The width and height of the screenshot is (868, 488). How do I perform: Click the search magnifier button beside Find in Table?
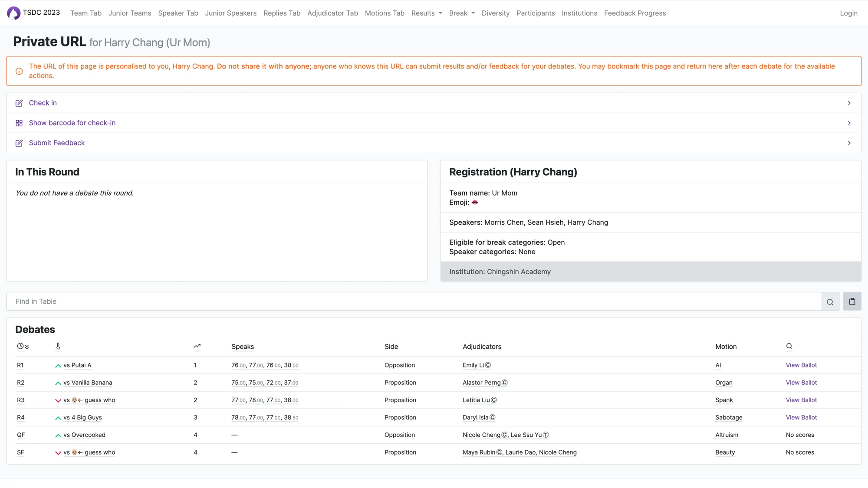830,302
